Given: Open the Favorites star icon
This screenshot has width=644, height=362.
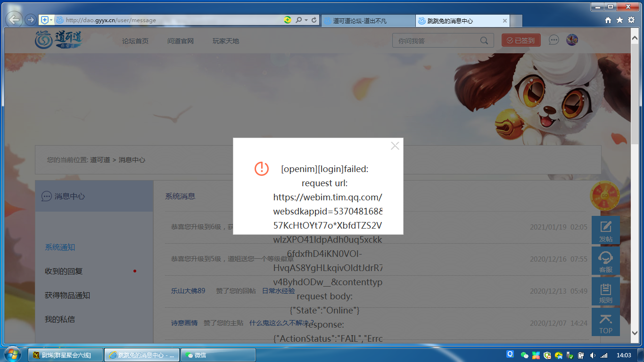Looking at the screenshot, I should click(619, 20).
